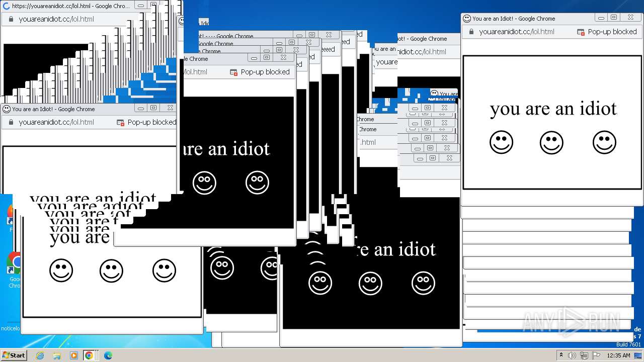Maximize the left You are an Idiot window

click(x=153, y=108)
